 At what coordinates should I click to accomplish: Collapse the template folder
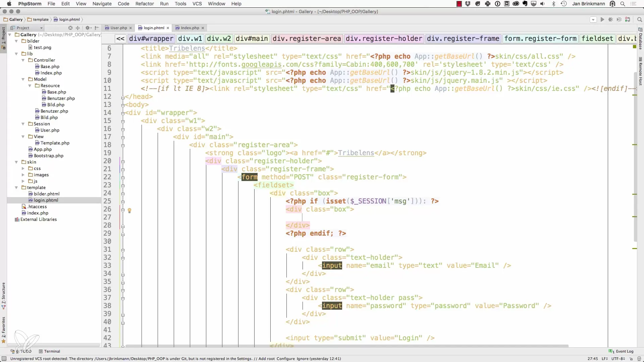16,187
